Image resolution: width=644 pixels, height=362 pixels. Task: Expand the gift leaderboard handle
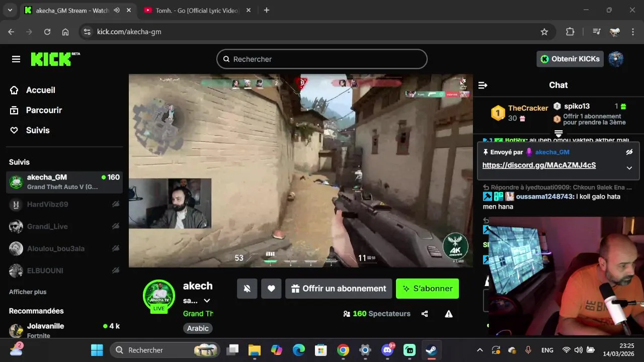pos(558,133)
